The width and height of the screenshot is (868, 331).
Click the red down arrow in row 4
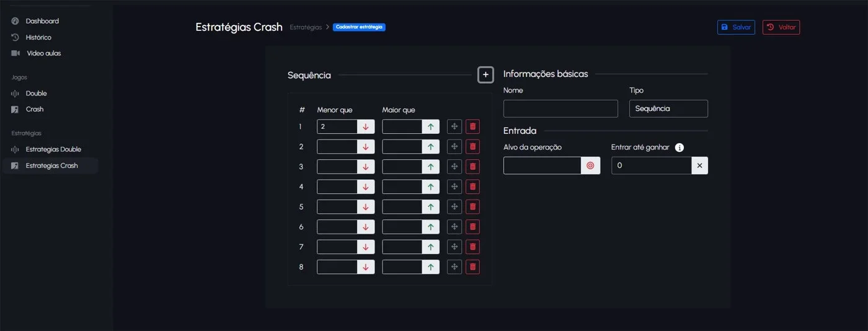(x=366, y=187)
